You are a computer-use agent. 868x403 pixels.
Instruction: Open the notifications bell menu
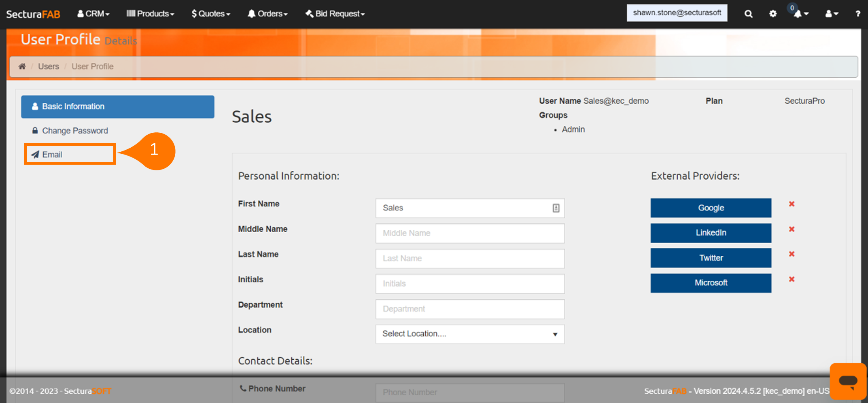[x=800, y=14]
